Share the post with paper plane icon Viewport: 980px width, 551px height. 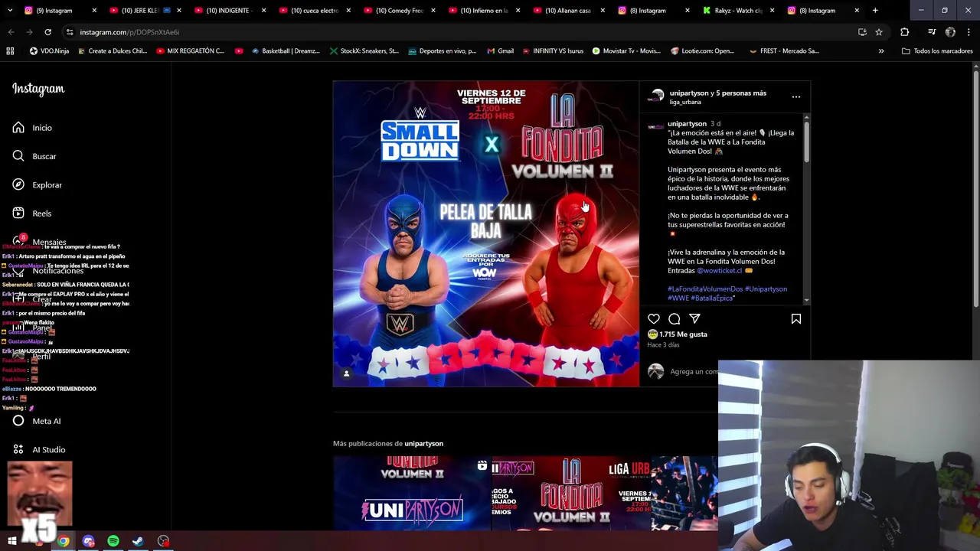pyautogui.click(x=694, y=318)
